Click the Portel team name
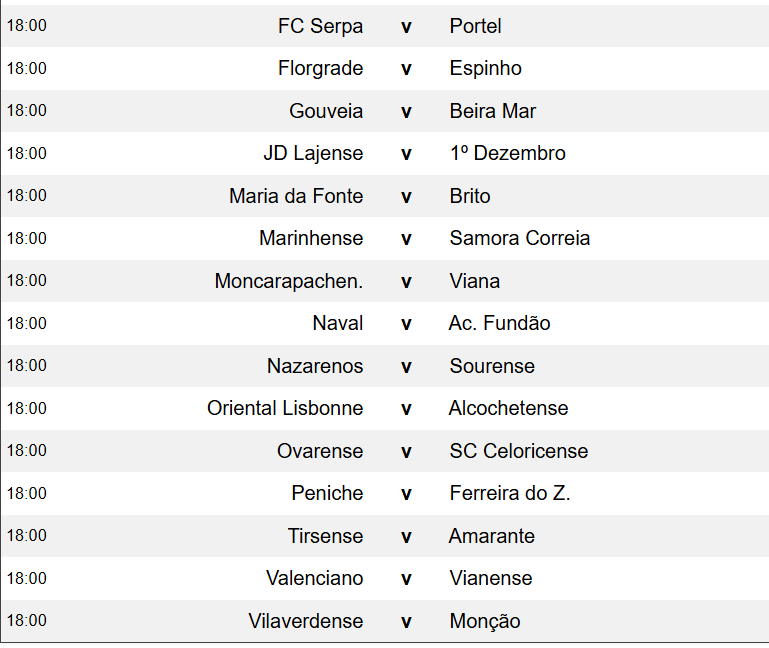The width and height of the screenshot is (769, 648). tap(475, 26)
